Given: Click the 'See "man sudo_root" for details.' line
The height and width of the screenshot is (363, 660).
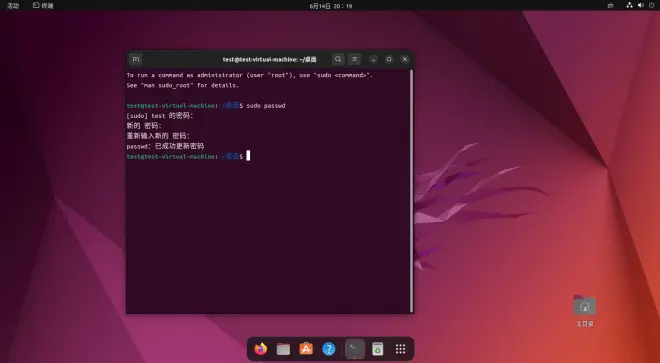Looking at the screenshot, I should click(x=183, y=85).
